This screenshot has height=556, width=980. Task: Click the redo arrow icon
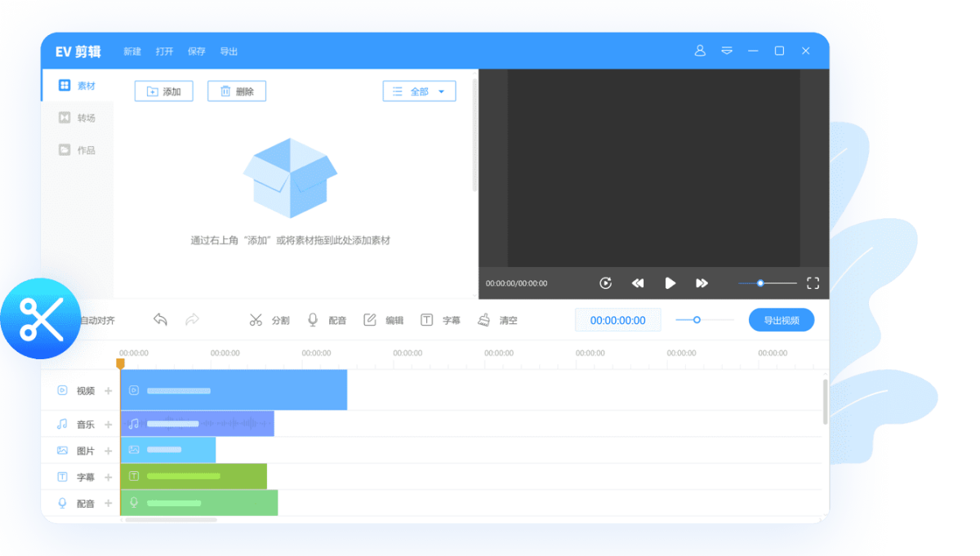(x=192, y=320)
